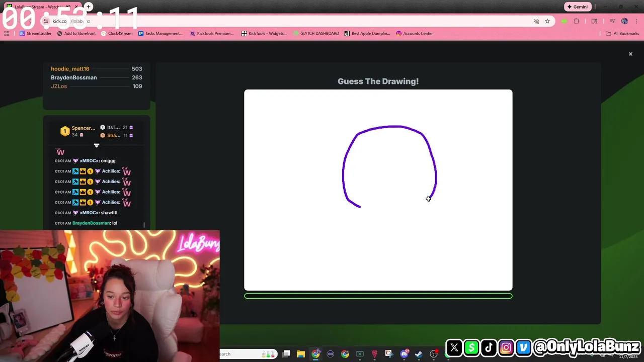Open the Chrome apps grid icon

(x=7, y=34)
